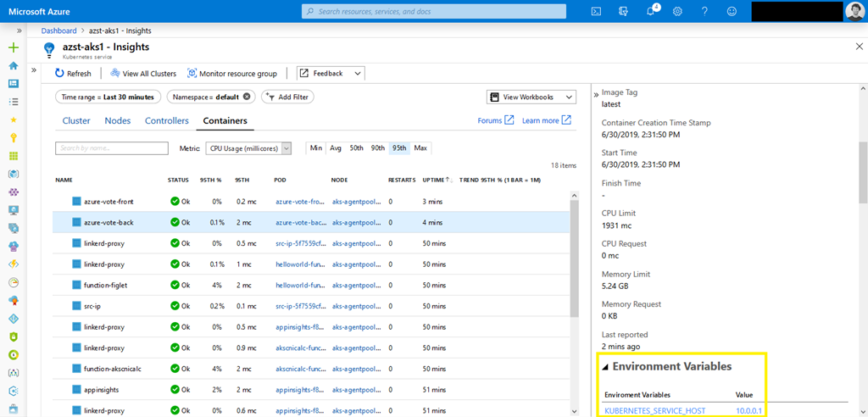Click the feedback smiley icon

732,11
